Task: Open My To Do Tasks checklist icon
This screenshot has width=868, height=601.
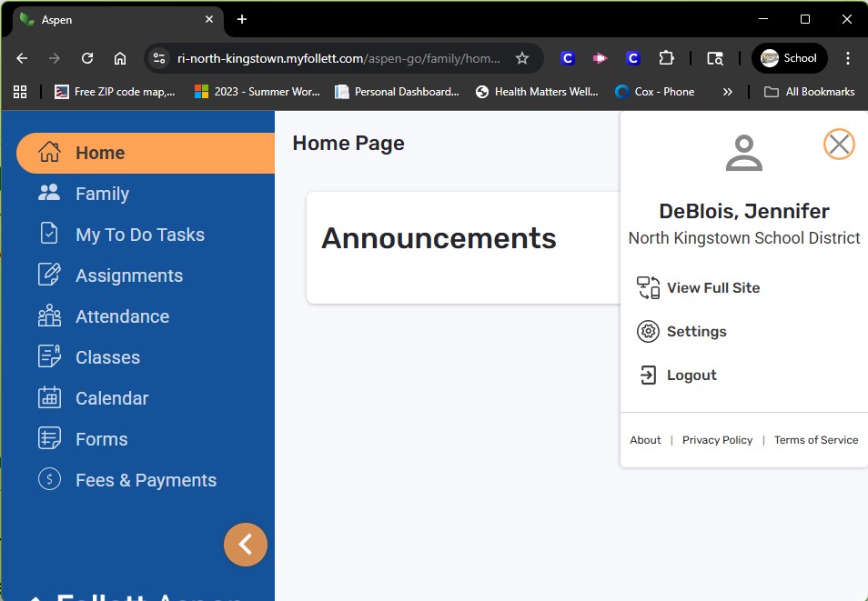Action: [x=49, y=234]
